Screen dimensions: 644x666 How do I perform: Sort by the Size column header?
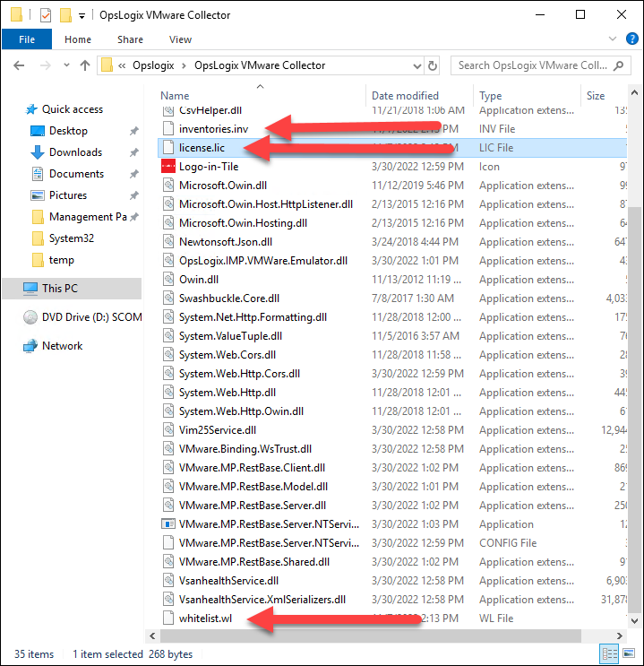point(595,96)
